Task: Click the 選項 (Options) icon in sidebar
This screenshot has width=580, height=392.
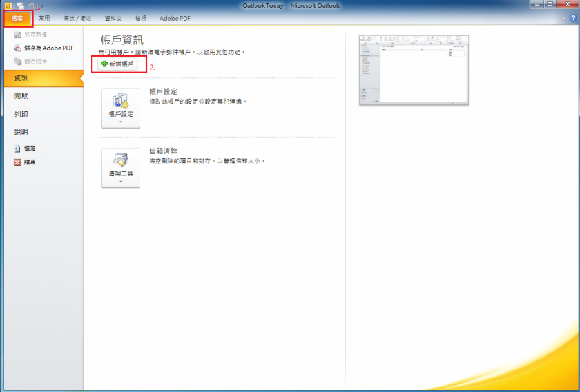Action: tap(17, 148)
